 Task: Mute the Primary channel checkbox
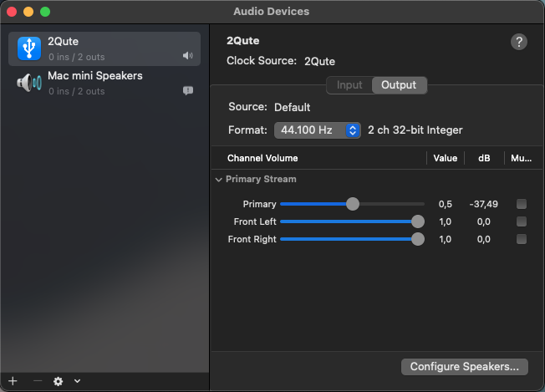(522, 204)
